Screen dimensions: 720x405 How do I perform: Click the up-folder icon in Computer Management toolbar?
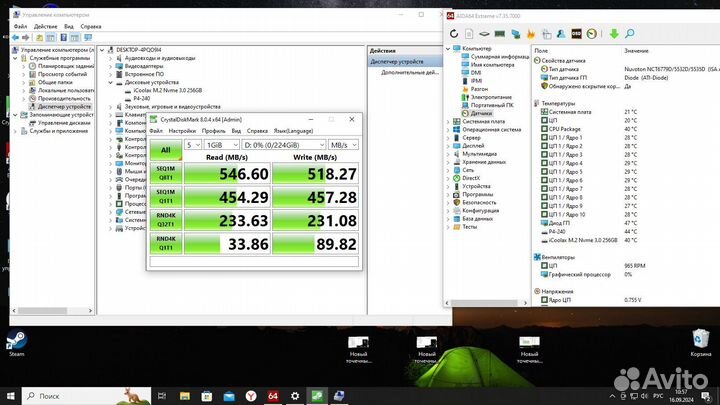click(39, 38)
